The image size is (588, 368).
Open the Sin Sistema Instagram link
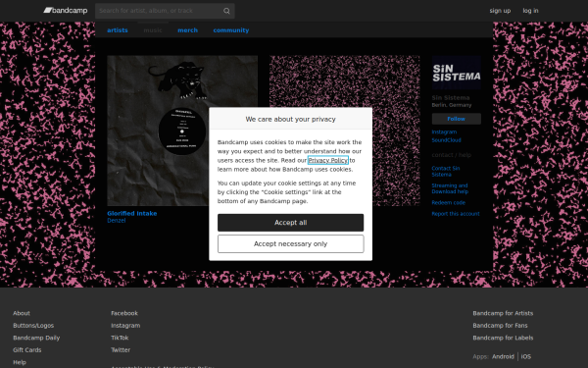tap(444, 131)
